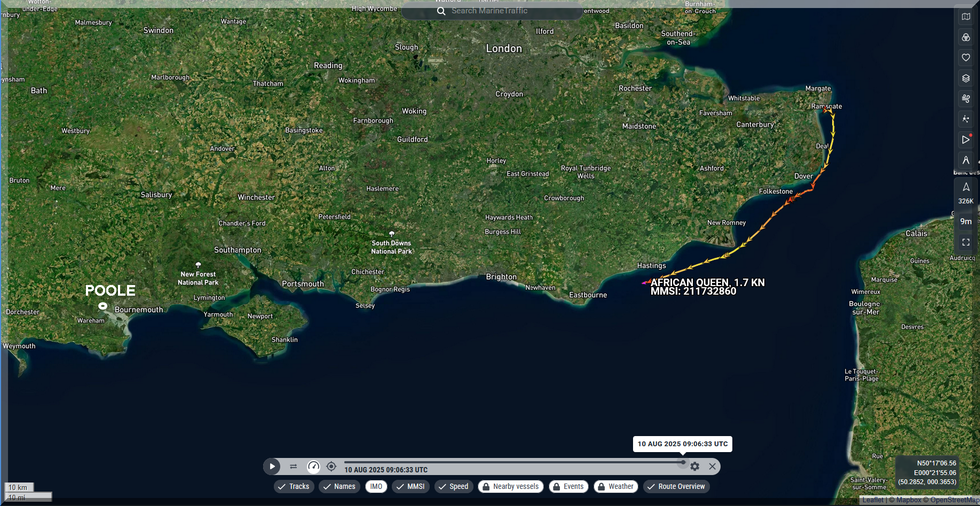Viewport: 980px width, 506px height.
Task: Center on vessel with target icon
Action: pos(331,467)
